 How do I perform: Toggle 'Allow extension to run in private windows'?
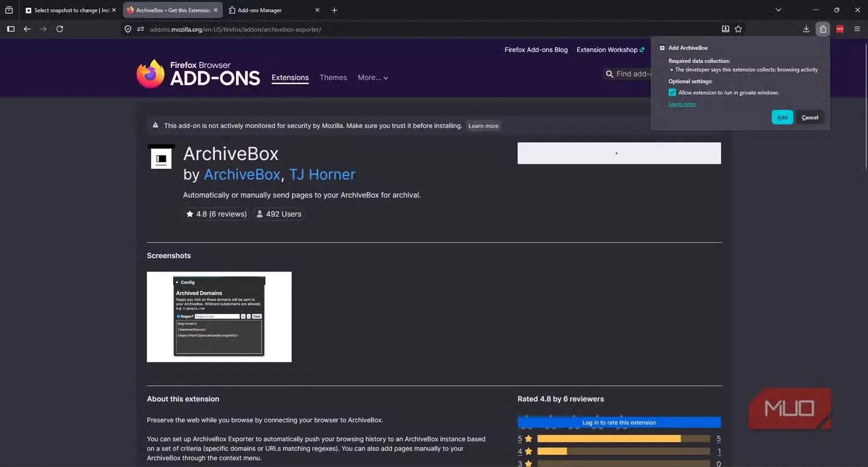point(672,93)
